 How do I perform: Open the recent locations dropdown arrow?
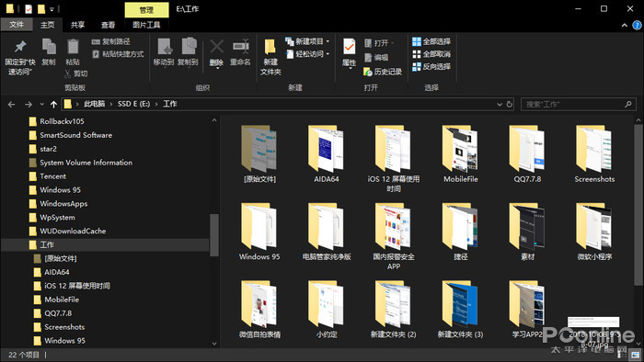tap(42, 105)
